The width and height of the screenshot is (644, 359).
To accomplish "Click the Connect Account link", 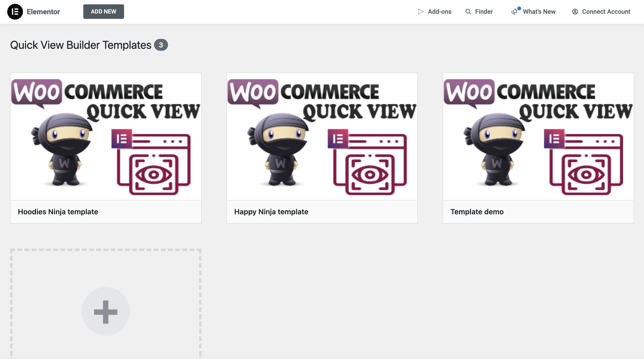I will 606,12.
